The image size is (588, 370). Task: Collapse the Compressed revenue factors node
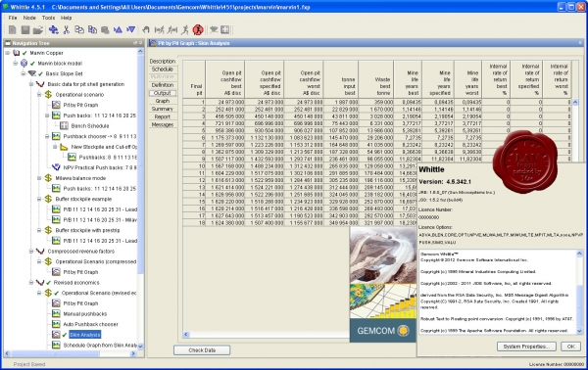[x=31, y=252]
